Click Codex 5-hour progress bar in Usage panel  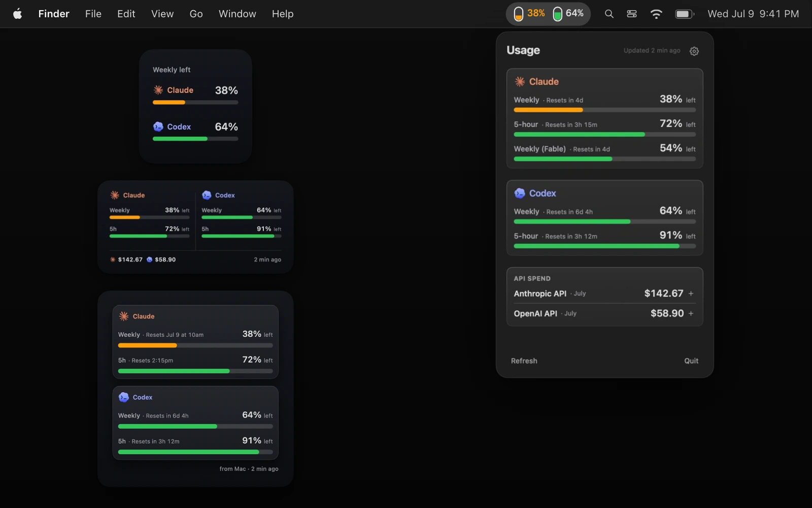[x=605, y=246]
